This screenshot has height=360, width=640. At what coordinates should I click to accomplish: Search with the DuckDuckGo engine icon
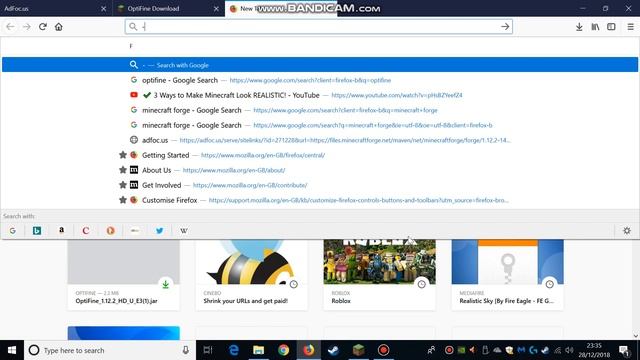110,231
